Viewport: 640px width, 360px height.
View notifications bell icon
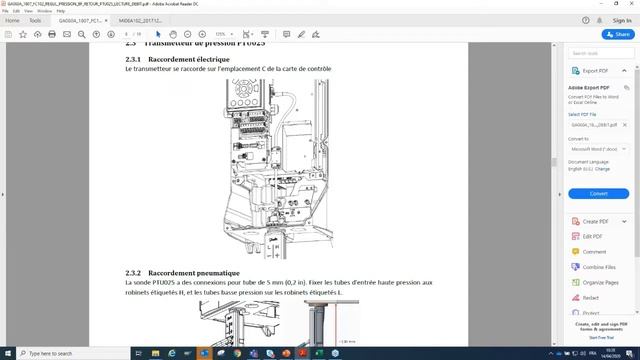click(x=600, y=20)
